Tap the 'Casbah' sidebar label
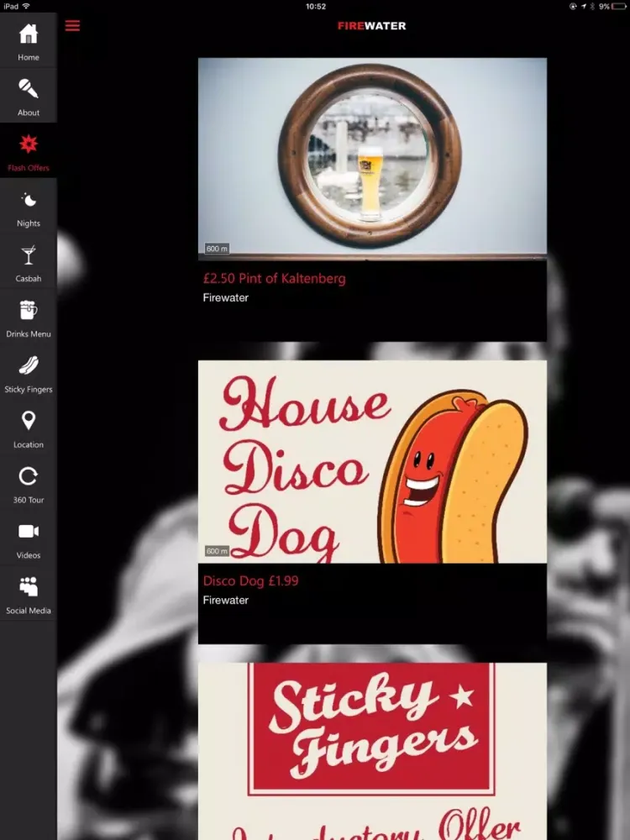 (x=29, y=279)
